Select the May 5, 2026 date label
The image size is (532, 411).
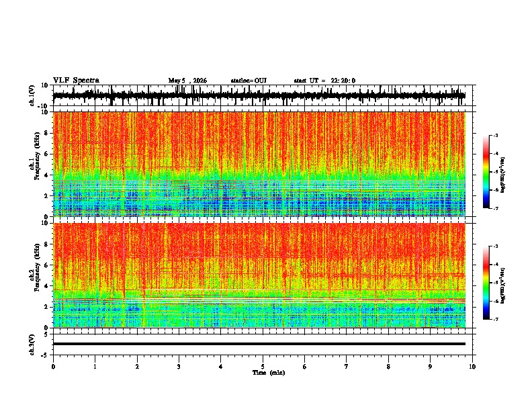187,81
